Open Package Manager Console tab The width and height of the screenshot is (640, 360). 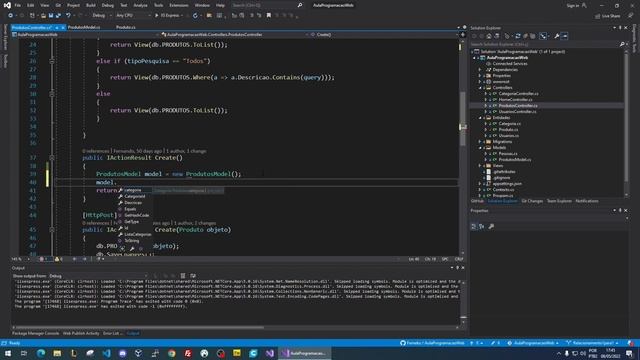(x=36, y=333)
